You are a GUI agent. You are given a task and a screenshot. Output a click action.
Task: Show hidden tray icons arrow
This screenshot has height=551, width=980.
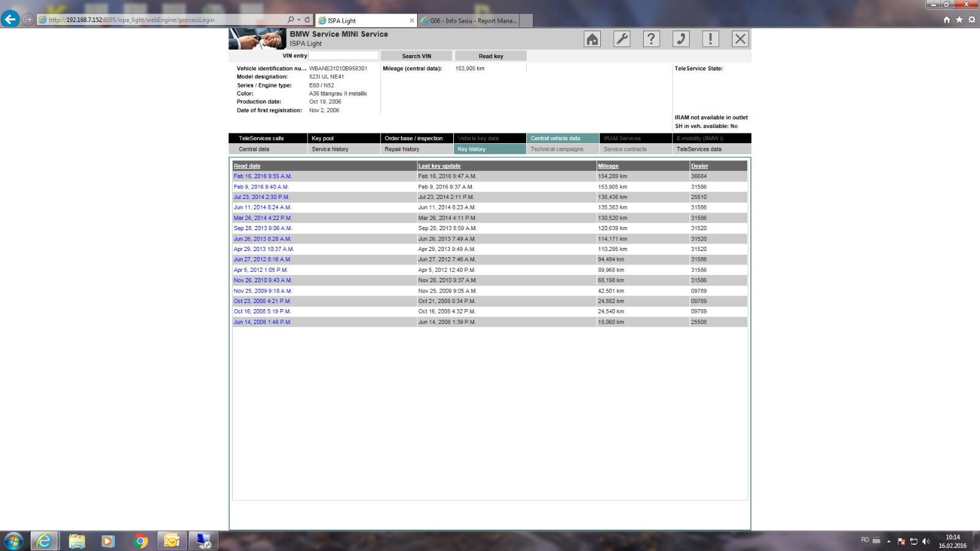[x=889, y=541]
